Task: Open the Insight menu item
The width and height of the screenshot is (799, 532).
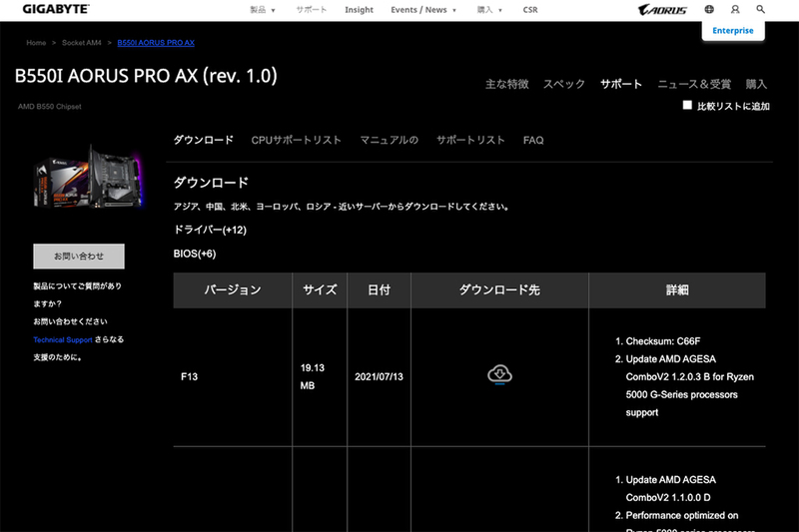Action: click(x=359, y=10)
